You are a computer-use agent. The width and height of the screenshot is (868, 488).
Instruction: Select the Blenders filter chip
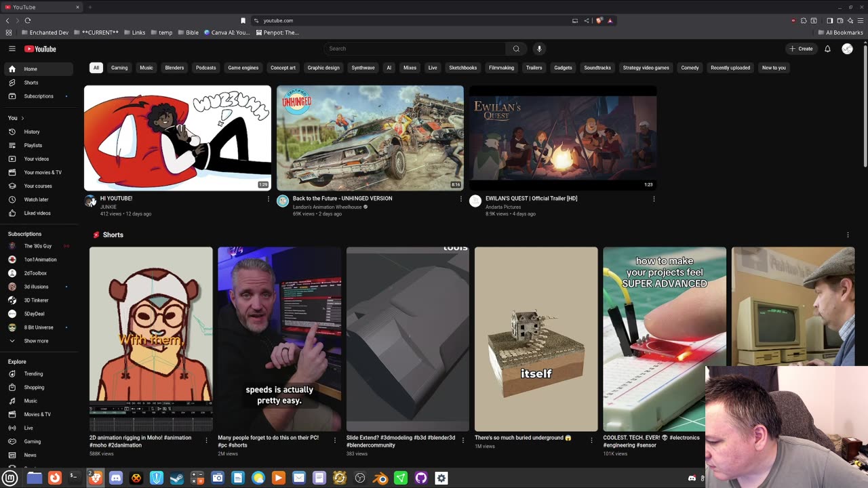pyautogui.click(x=174, y=68)
